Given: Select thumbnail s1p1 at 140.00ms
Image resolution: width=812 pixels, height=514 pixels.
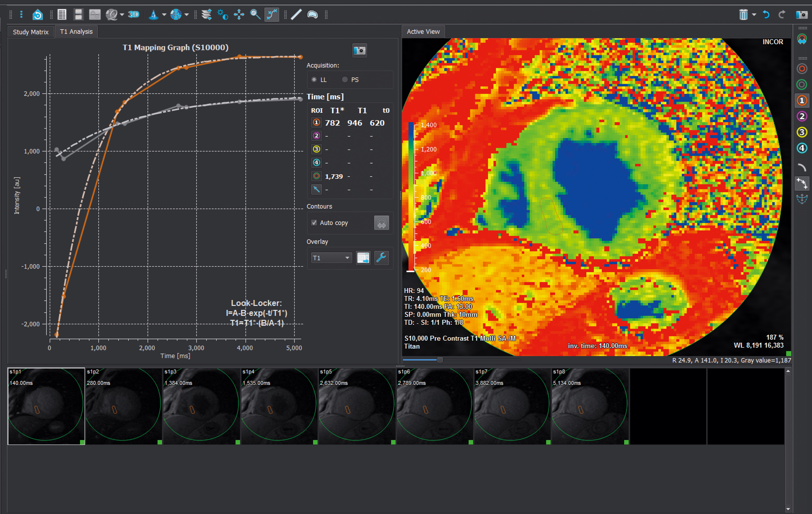Looking at the screenshot, I should point(46,406).
